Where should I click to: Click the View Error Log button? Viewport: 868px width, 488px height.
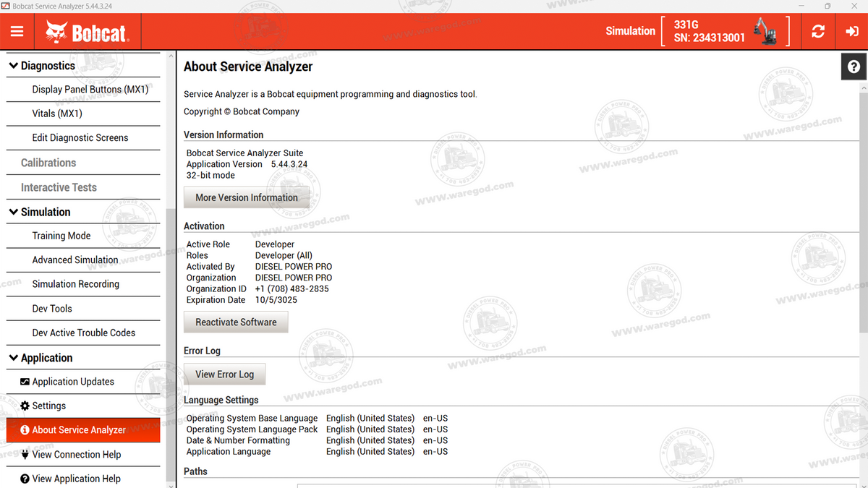[x=224, y=374]
